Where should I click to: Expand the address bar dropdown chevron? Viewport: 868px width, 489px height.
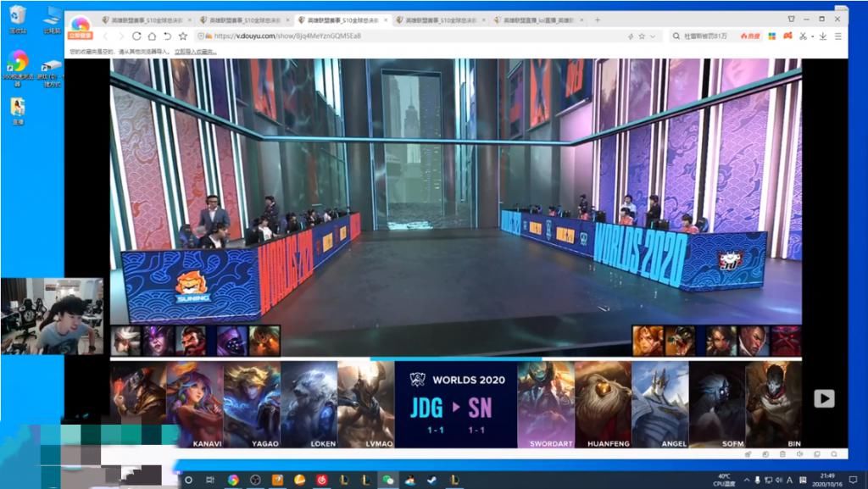tap(653, 36)
